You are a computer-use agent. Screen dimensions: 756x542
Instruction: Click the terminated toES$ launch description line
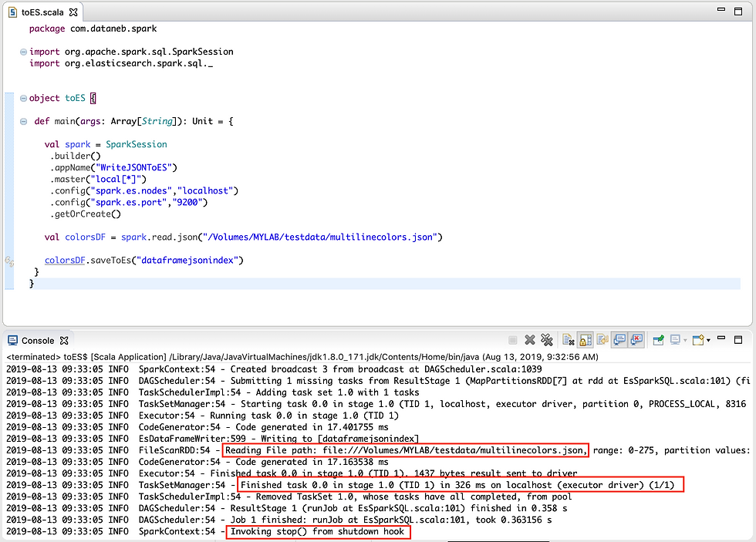pyautogui.click(x=302, y=357)
